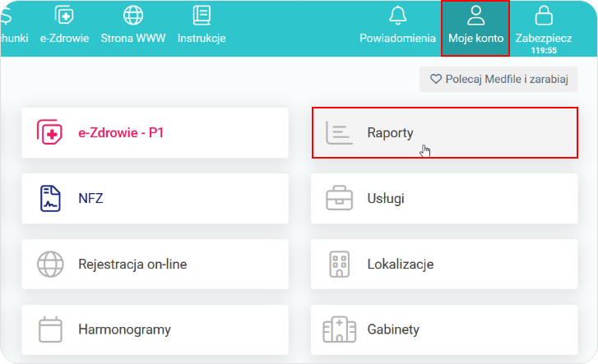The width and height of the screenshot is (598, 364).
Task: Click the globe icon above Strona WWW
Action: 133,16
